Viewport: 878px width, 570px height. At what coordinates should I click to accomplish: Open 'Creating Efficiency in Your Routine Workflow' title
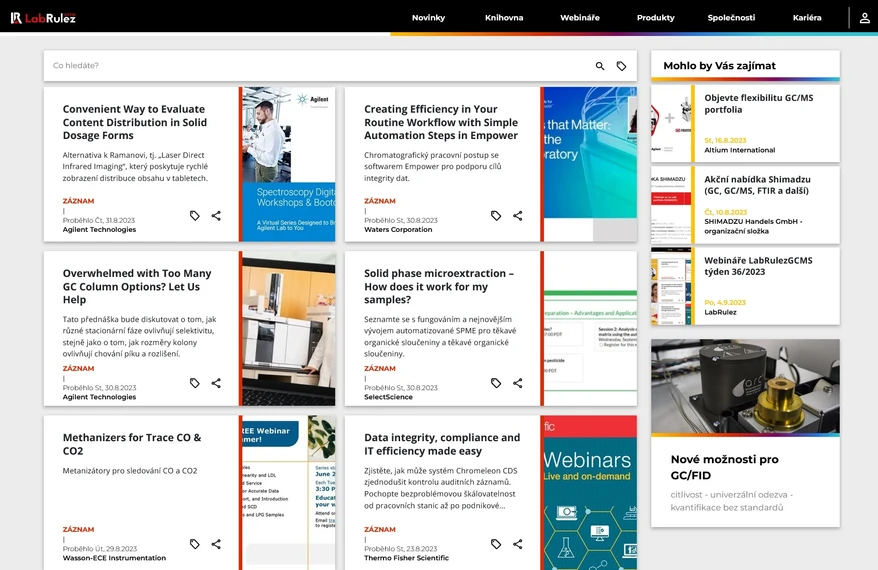click(441, 122)
